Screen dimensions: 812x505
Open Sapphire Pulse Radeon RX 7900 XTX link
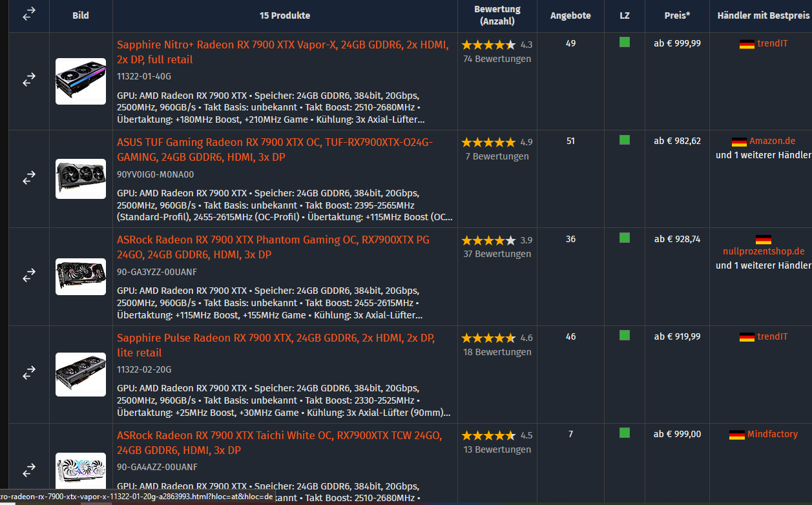(x=276, y=345)
